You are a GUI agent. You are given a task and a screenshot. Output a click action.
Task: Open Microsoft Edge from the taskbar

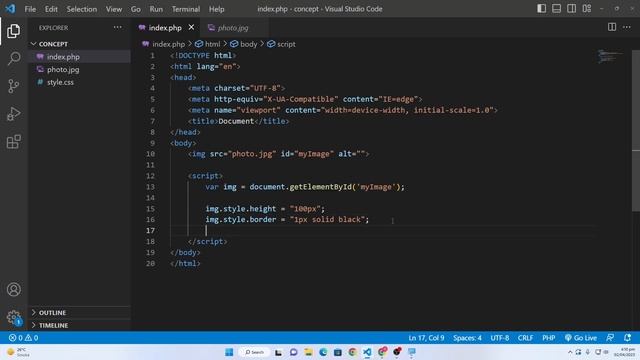[x=323, y=352]
